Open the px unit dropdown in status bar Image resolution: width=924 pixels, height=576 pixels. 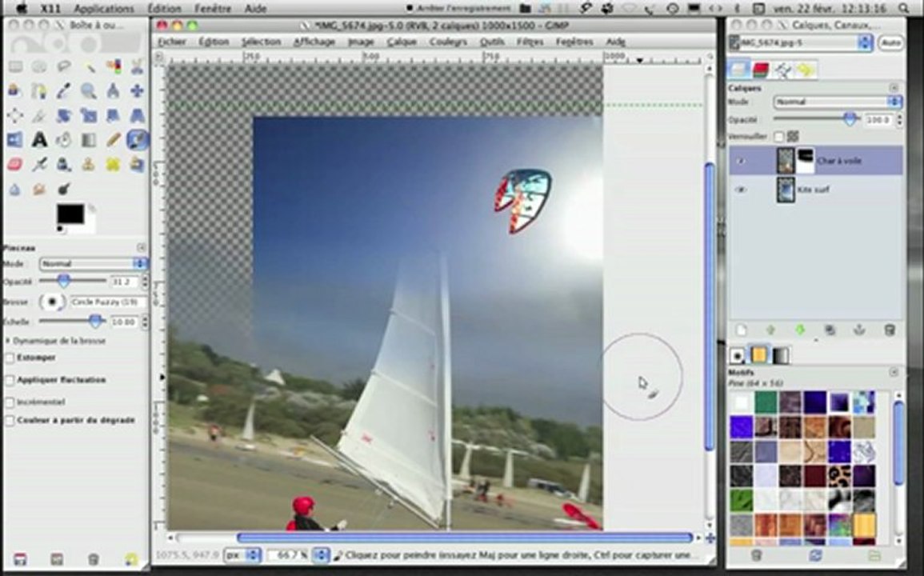[x=242, y=555]
